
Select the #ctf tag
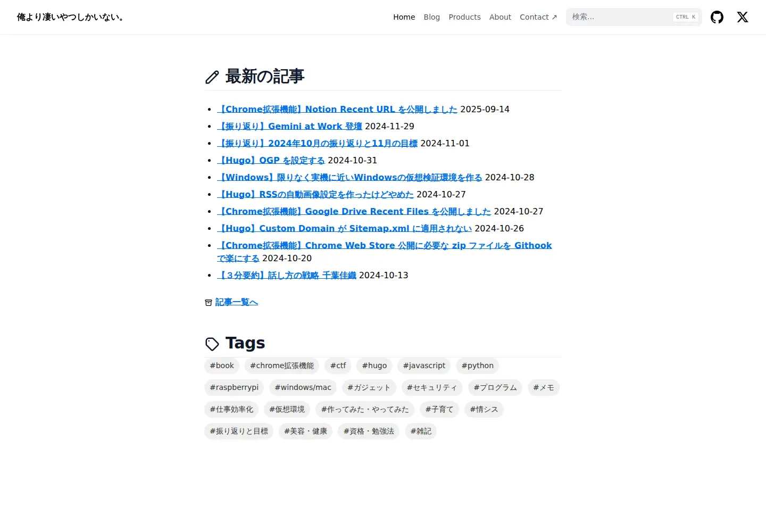click(x=338, y=365)
